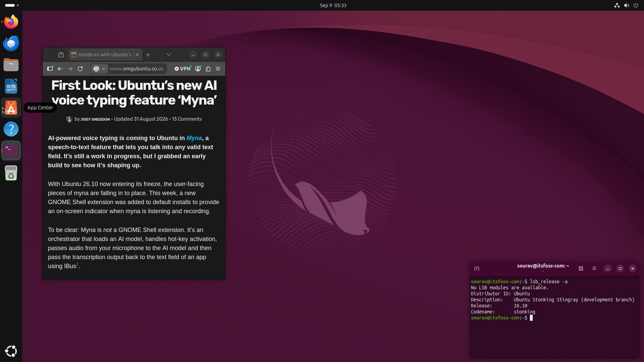
Task: Go forward to the next page
Action: point(70,69)
